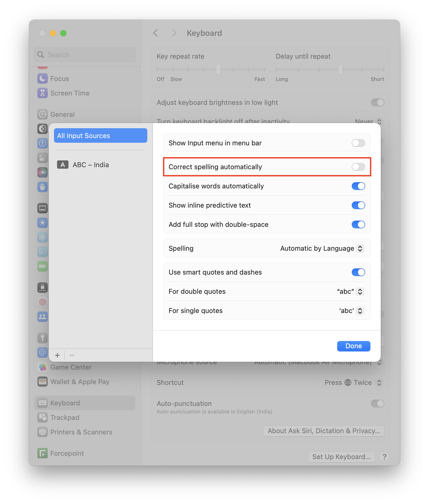Click the Game Center bubbles icon
The width and height of the screenshot is (429, 504).
point(43,367)
